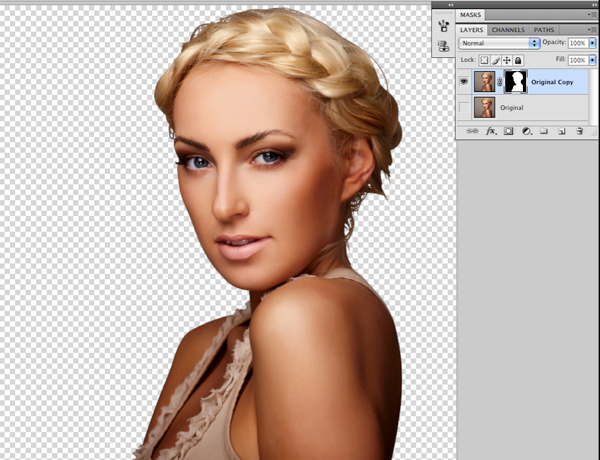Open the Masks panel options menu
This screenshot has height=460, width=600.
click(592, 15)
